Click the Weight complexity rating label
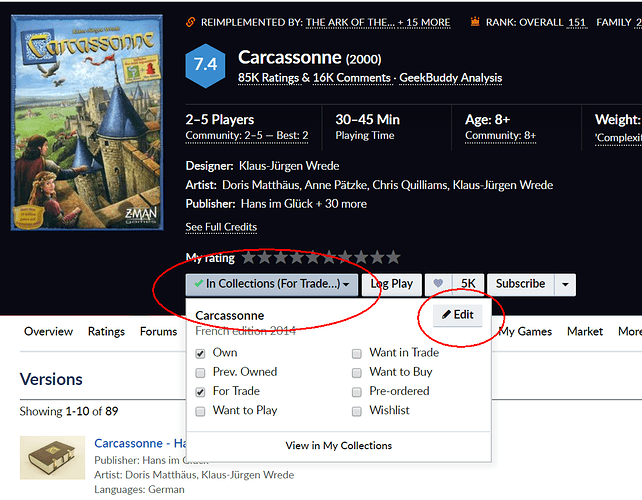 [x=618, y=137]
